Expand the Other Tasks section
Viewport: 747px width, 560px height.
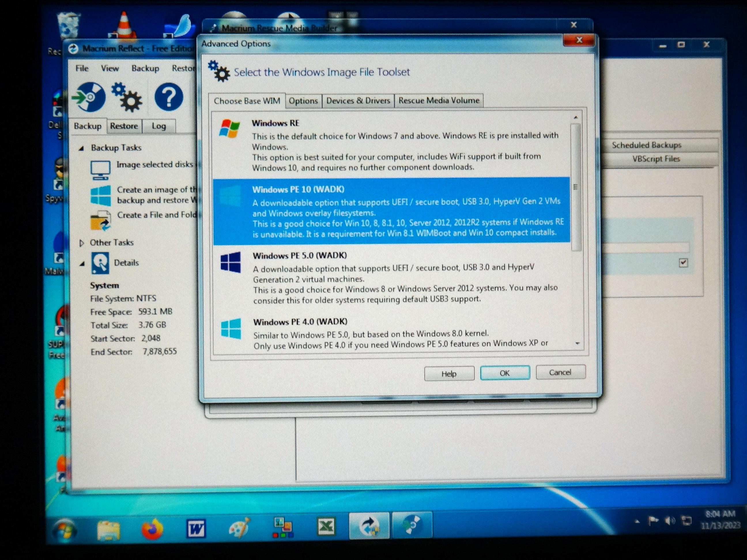pyautogui.click(x=81, y=243)
